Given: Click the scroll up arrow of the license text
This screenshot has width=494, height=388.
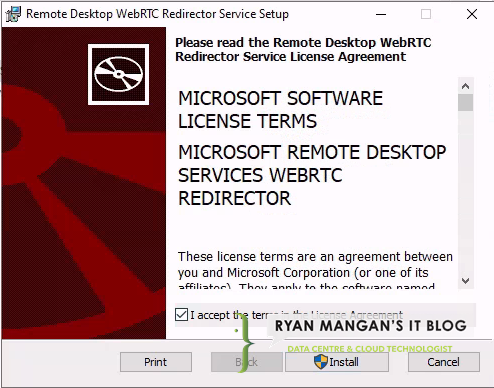Looking at the screenshot, I should click(x=465, y=86).
